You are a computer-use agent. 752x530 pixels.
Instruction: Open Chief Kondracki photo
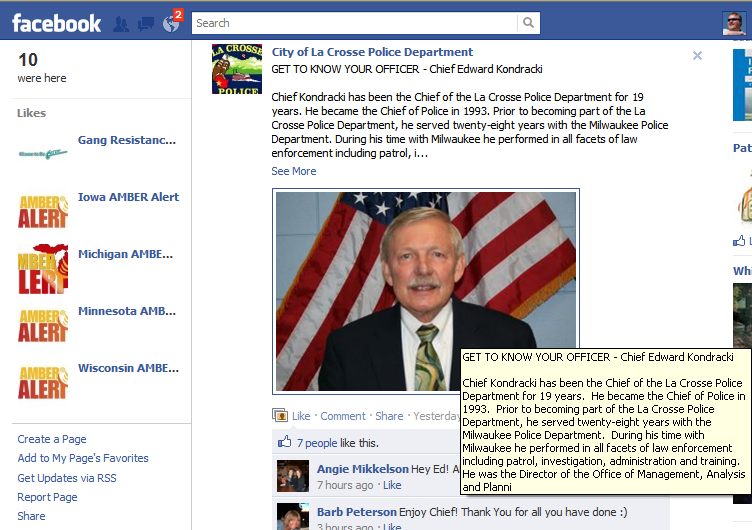click(x=426, y=291)
